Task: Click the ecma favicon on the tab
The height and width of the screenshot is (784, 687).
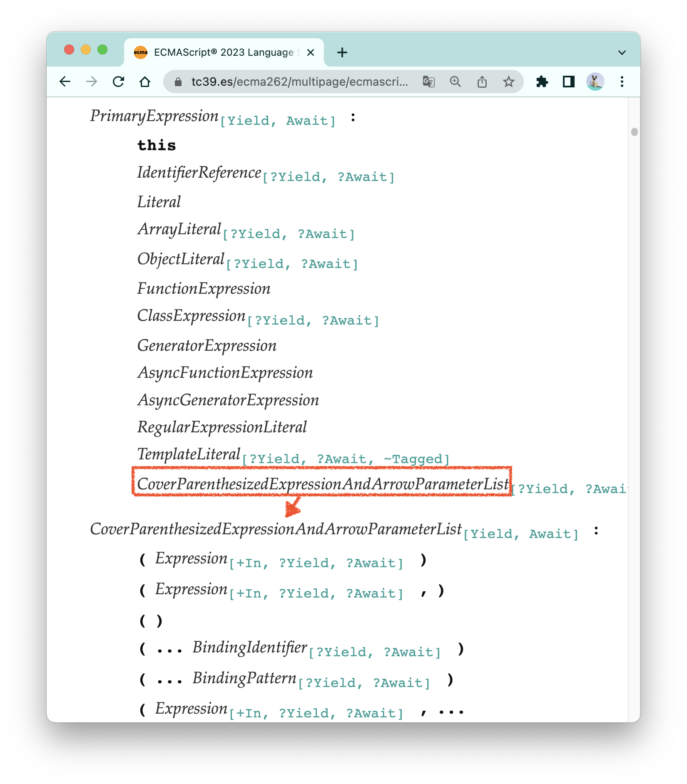Action: coord(141,52)
